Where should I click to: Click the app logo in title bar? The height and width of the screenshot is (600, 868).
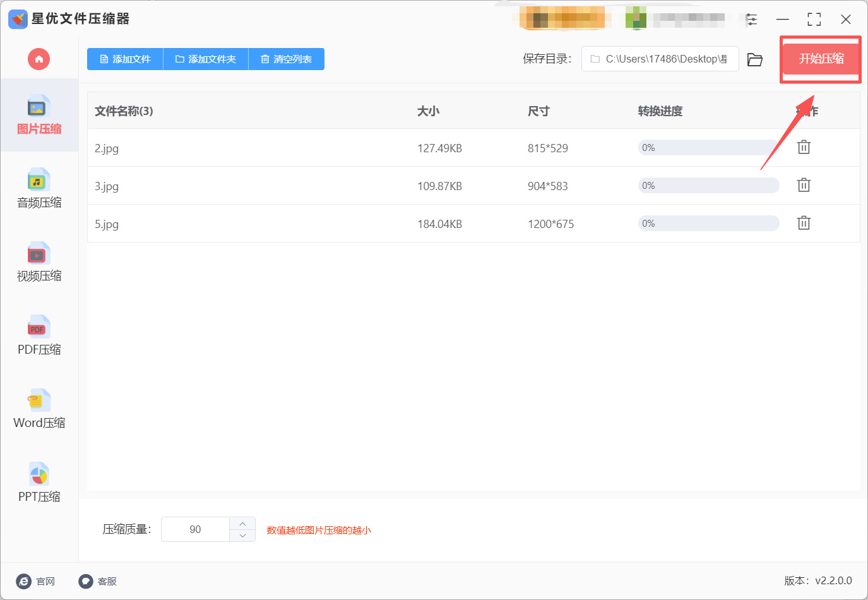click(18, 19)
